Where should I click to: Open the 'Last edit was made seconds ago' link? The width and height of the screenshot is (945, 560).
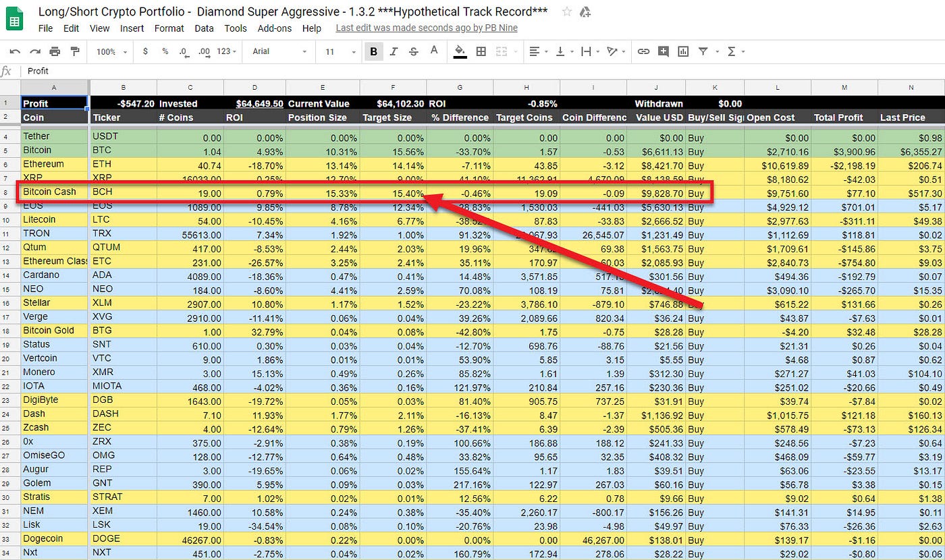[425, 28]
